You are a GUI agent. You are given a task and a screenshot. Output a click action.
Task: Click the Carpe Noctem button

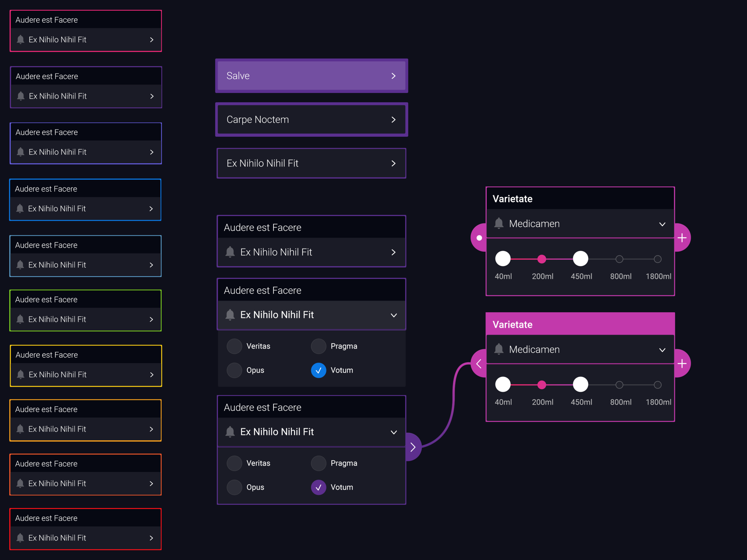311,119
